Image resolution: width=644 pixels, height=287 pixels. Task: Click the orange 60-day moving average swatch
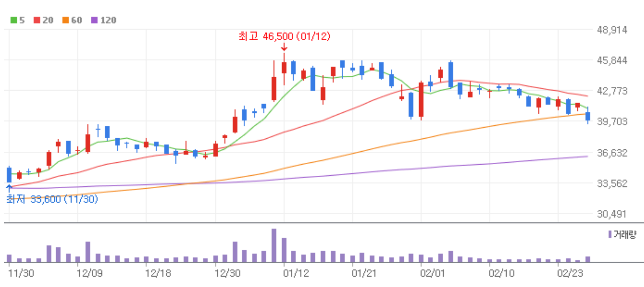pos(66,20)
